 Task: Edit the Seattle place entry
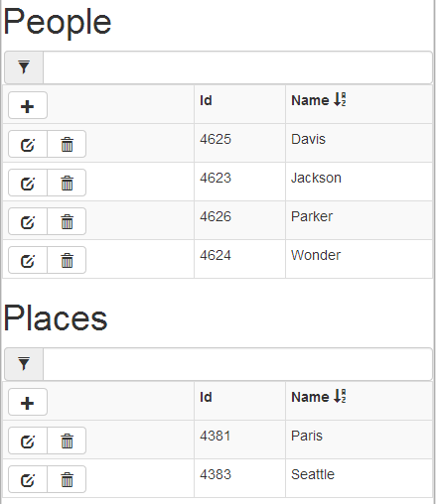[x=28, y=479]
